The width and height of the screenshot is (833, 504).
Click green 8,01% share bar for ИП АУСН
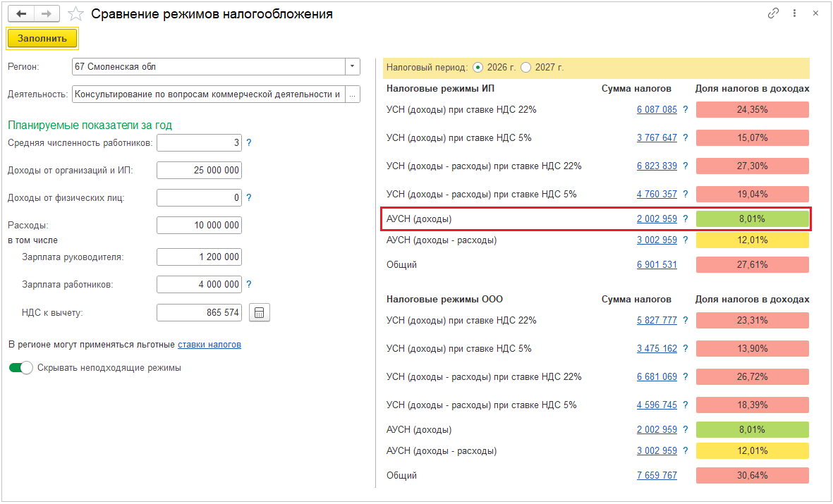(752, 219)
